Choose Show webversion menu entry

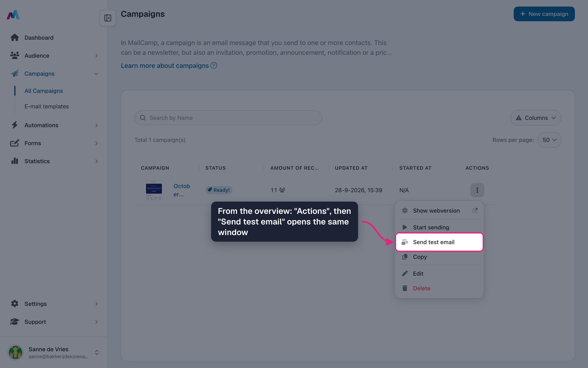439,211
